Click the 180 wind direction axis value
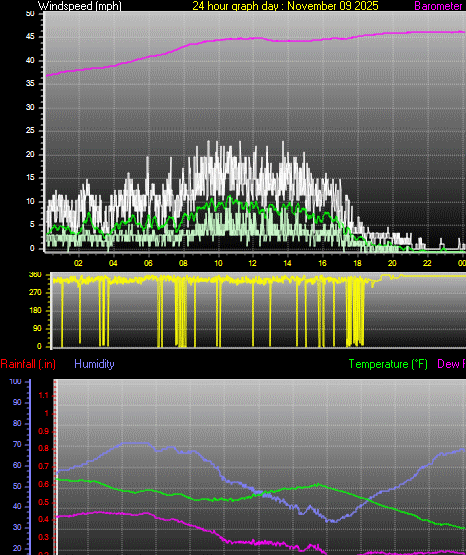The width and height of the screenshot is (466, 555). [36, 310]
